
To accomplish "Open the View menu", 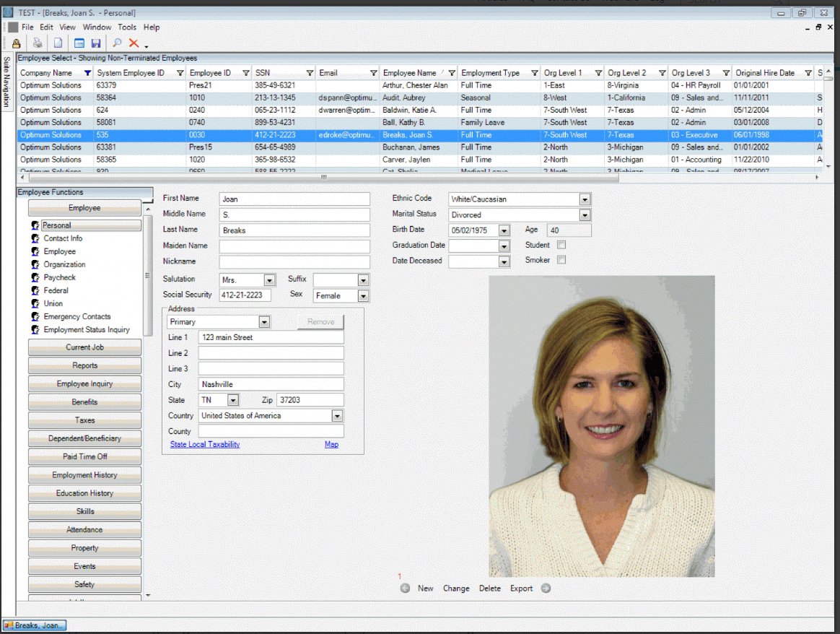I will pyautogui.click(x=67, y=27).
